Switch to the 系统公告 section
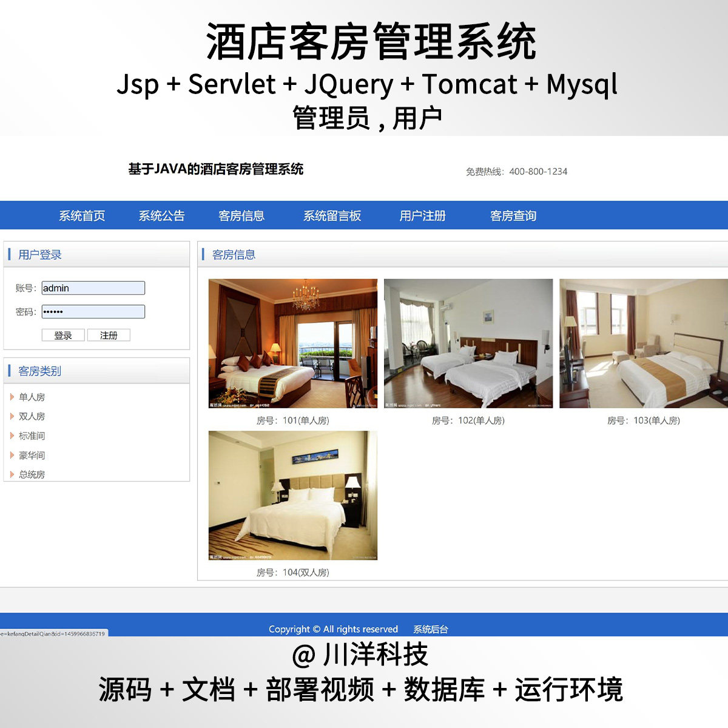Screen dimensions: 728x728 point(162,215)
